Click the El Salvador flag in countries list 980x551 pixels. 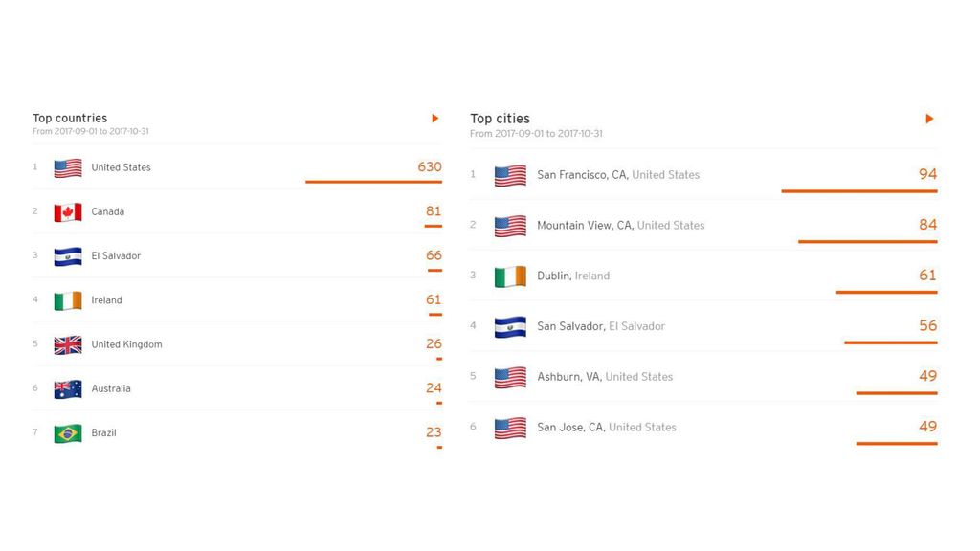coord(68,256)
